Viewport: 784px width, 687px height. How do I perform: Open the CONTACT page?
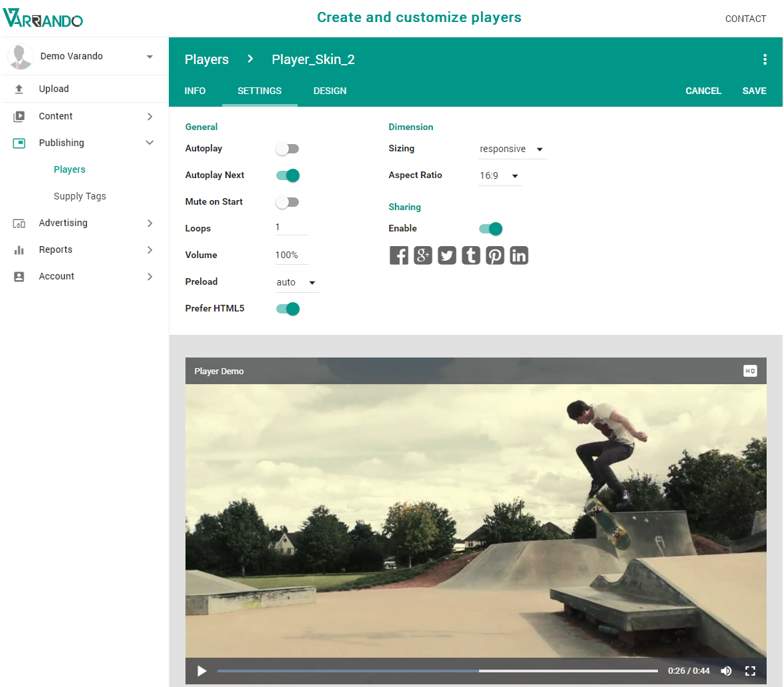coord(745,19)
